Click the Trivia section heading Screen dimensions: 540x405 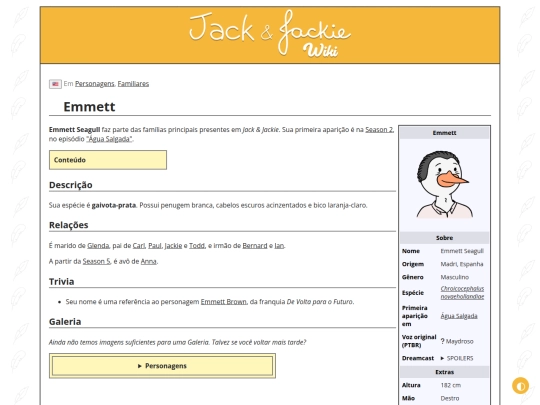coord(61,282)
